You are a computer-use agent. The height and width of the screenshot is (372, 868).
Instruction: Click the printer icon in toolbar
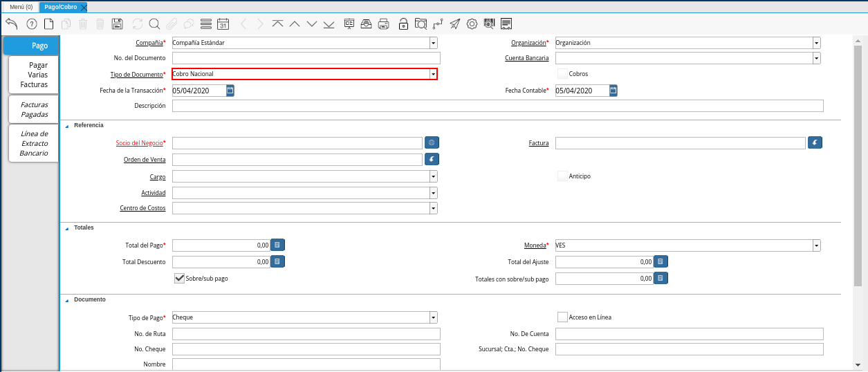pos(383,24)
